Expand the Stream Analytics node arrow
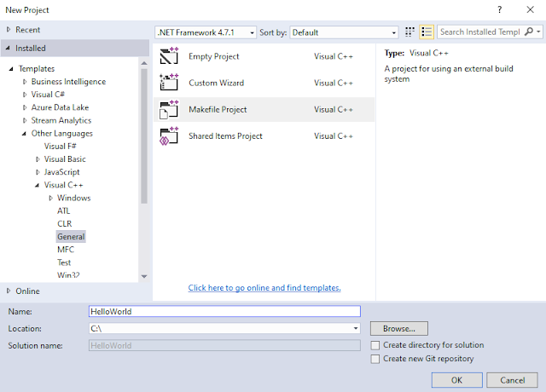 (25, 120)
